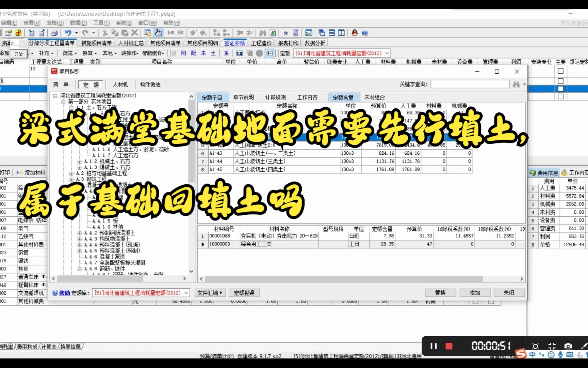Select row A1-43 人工山坡切土(一、二类土)
The height and width of the screenshot is (368, 588).
click(x=335, y=153)
